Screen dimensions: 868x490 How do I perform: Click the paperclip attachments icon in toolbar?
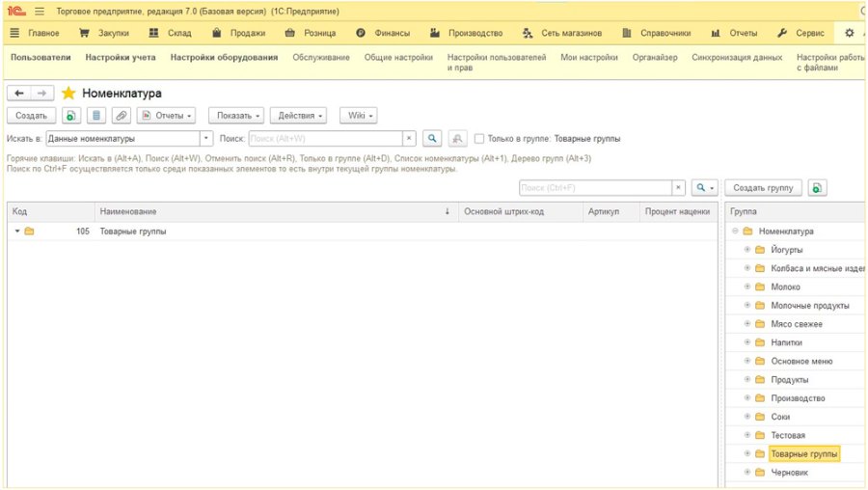pos(122,116)
